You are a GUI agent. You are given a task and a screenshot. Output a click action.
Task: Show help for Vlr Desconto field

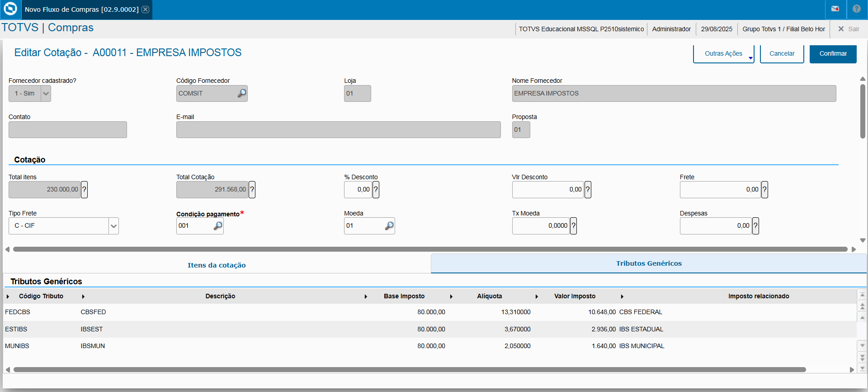(588, 190)
